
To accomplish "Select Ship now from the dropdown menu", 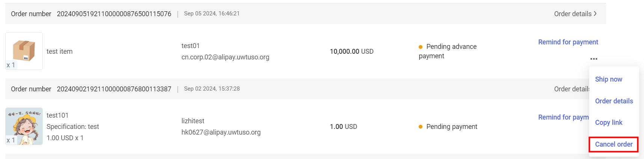I will [608, 79].
